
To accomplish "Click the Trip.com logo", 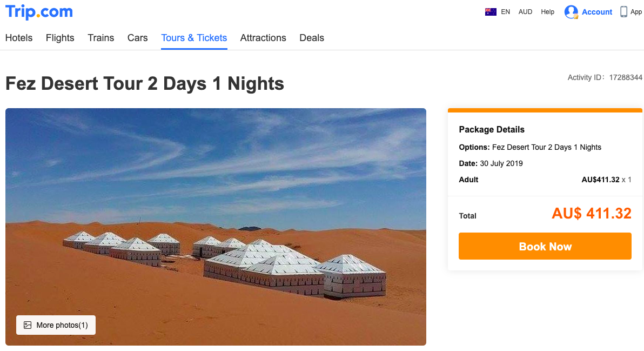I will pyautogui.click(x=38, y=12).
